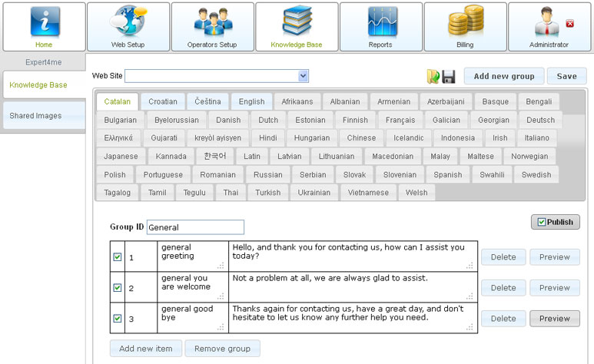The width and height of the screenshot is (594, 364).
Task: Click the import folder icon
Action: tap(433, 77)
